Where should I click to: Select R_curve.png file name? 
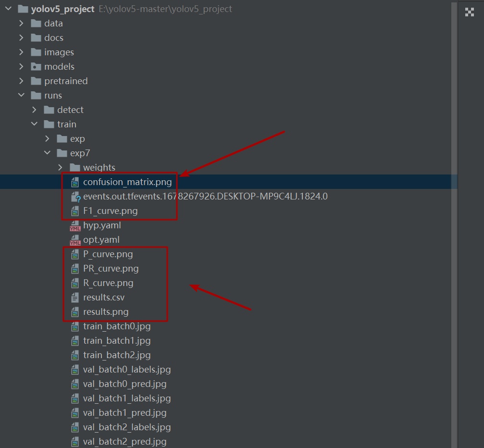108,283
